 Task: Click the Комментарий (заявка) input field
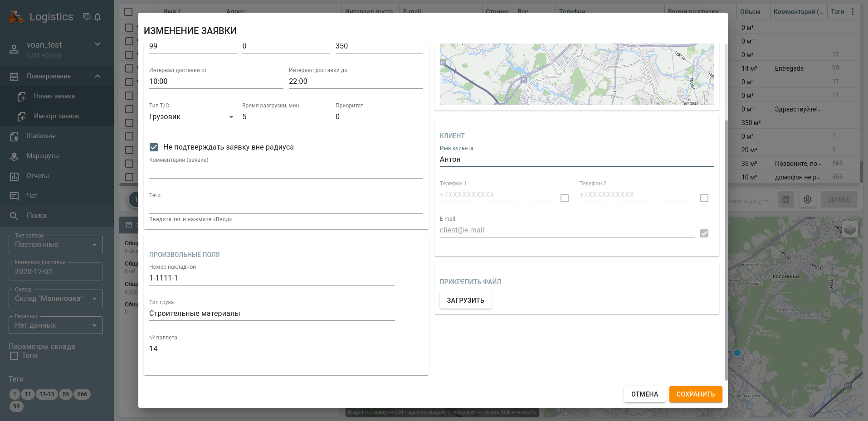[286, 172]
